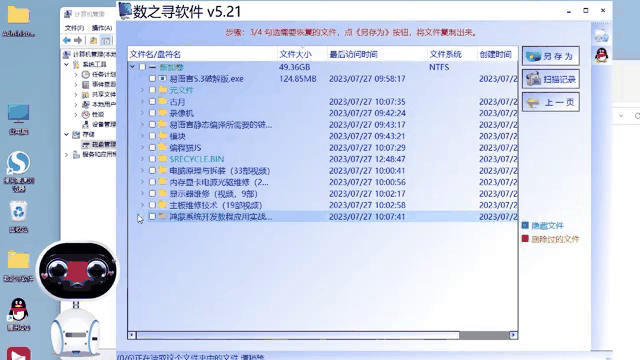The image size is (640, 360).
Task: Click the QQ penguin icon in right sidebar
Action: coord(601,55)
